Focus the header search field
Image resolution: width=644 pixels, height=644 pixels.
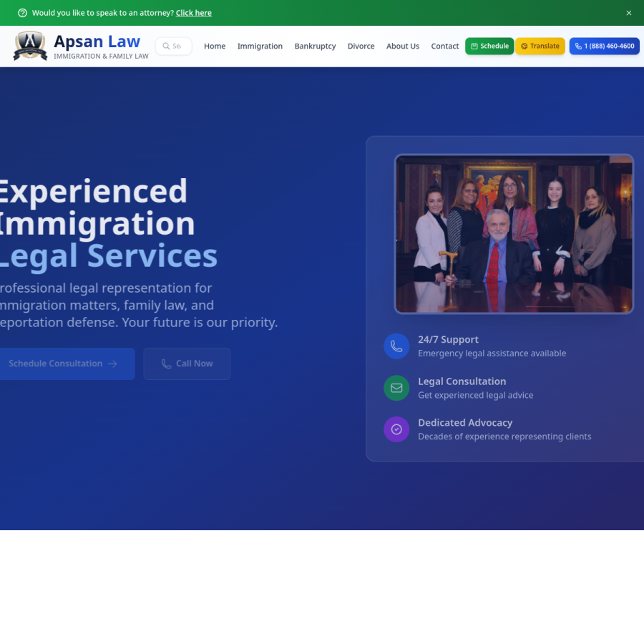coord(174,46)
